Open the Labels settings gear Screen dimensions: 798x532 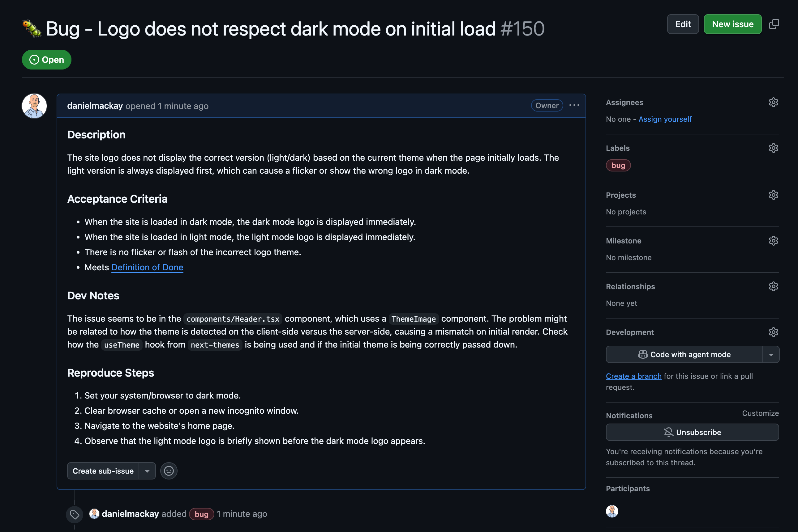[x=773, y=148]
